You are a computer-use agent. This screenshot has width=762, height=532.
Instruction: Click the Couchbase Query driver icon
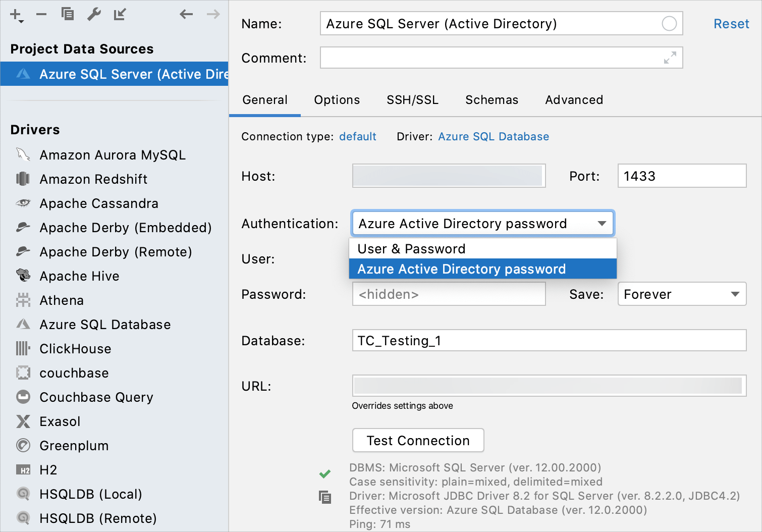click(x=23, y=397)
